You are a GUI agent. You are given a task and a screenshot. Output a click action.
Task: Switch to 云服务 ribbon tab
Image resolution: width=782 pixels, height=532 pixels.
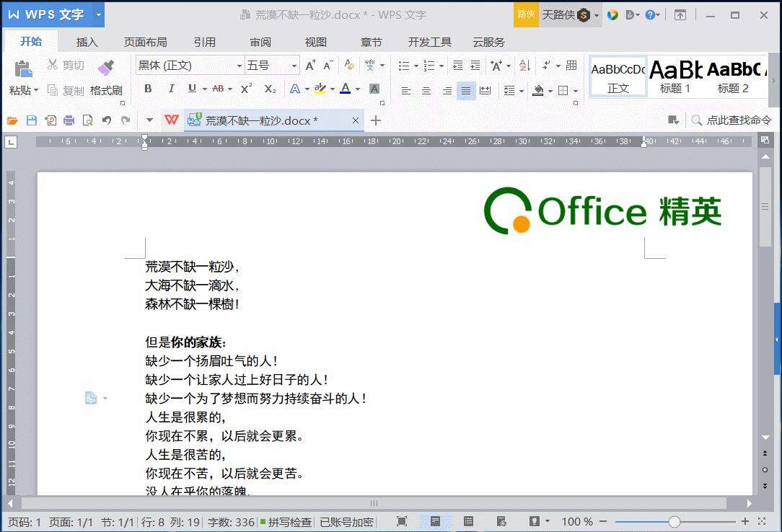pos(488,43)
